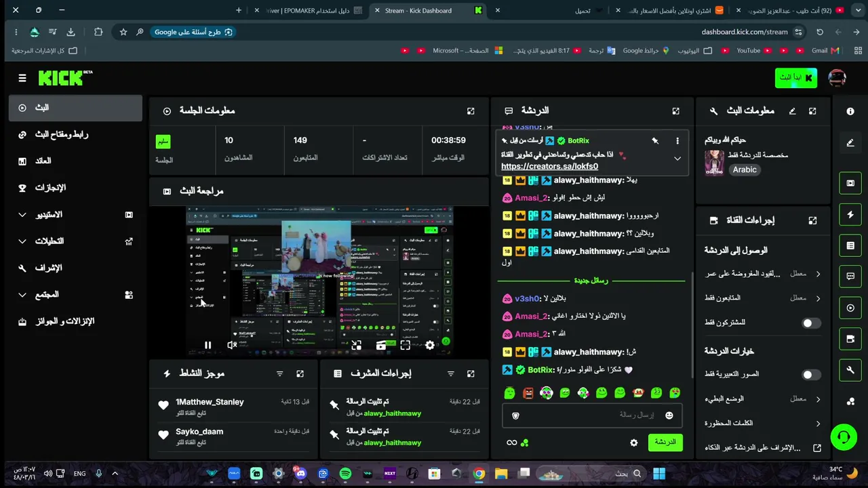Maximize the موجز النشاط panel

pyautogui.click(x=300, y=373)
